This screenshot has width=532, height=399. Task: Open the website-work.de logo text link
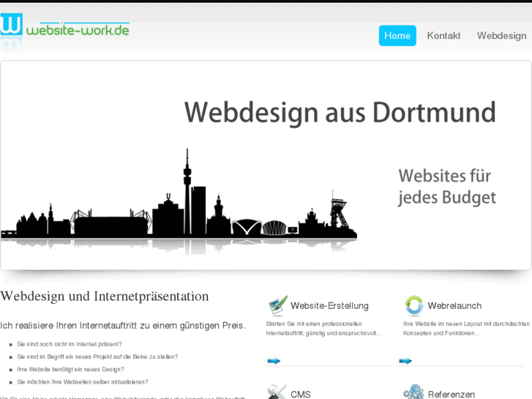[78, 30]
